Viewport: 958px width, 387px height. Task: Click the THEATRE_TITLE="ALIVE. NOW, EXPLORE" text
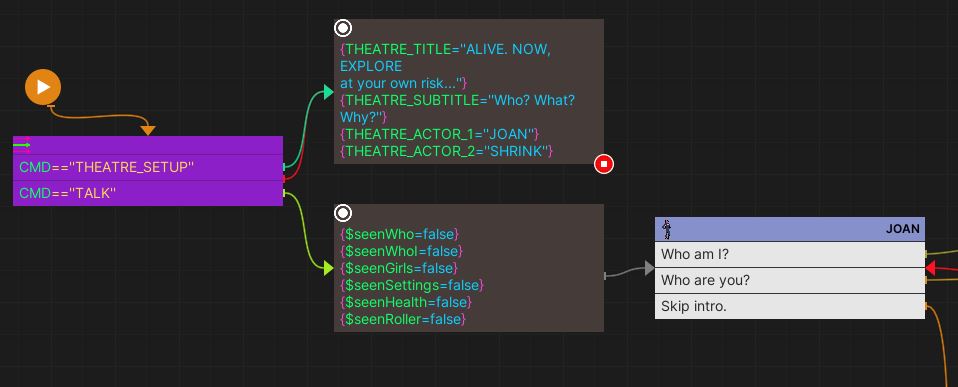pos(445,57)
